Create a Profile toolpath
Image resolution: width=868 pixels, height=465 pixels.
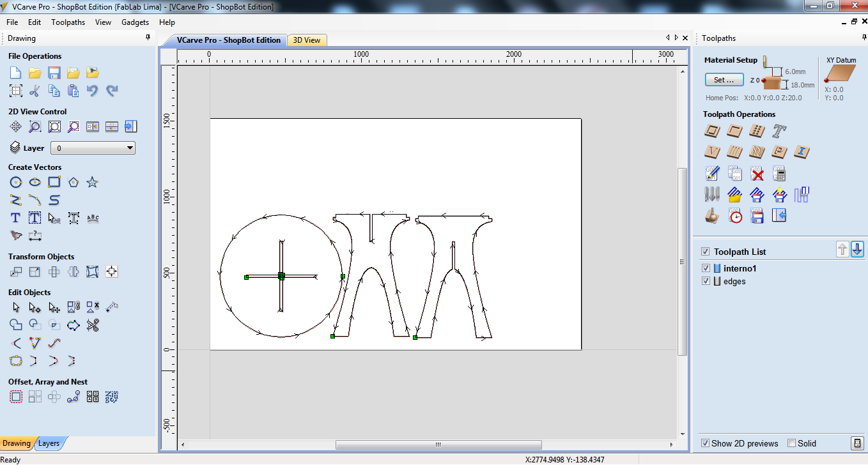pos(713,132)
